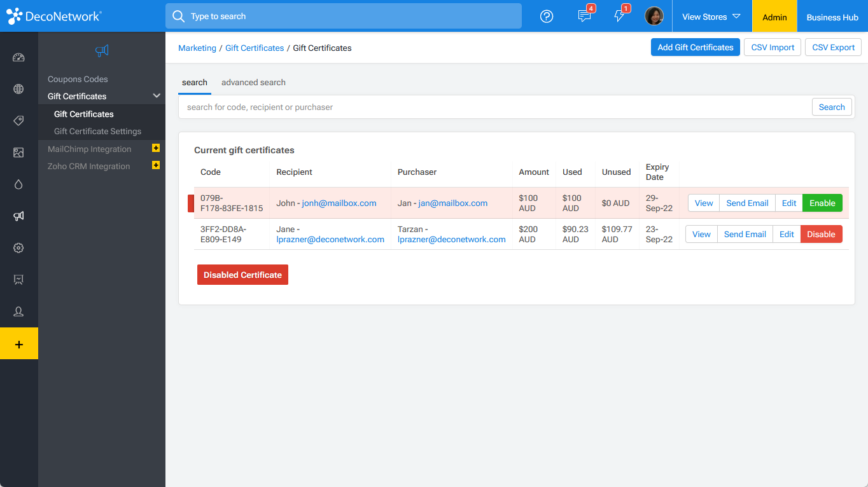
Task: Collapse the Gift Certificates menu chevron
Action: click(x=157, y=96)
